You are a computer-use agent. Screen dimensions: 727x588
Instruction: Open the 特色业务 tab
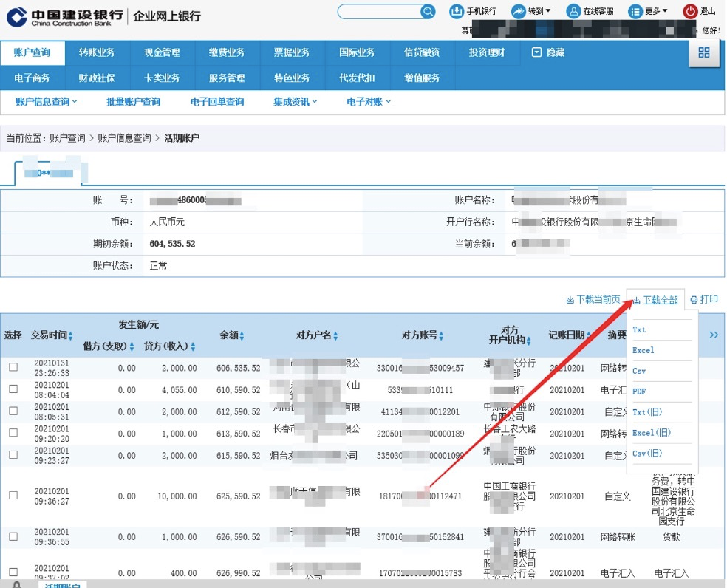click(292, 78)
